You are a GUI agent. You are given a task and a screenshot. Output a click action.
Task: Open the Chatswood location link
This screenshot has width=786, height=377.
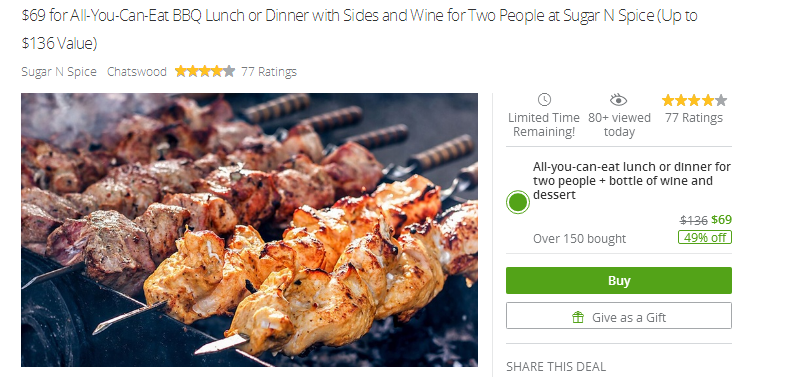click(137, 72)
